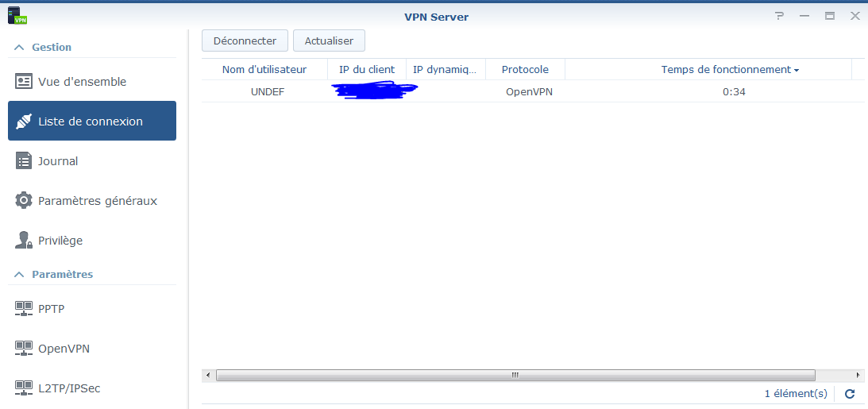Select the UNDEF user cell
Viewport: 868px width, 409px height.
(x=268, y=92)
